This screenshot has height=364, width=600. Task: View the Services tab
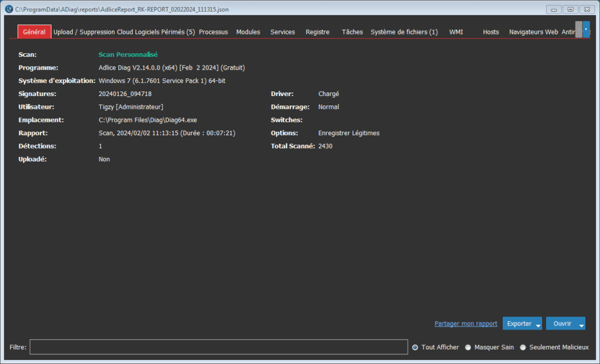click(282, 32)
